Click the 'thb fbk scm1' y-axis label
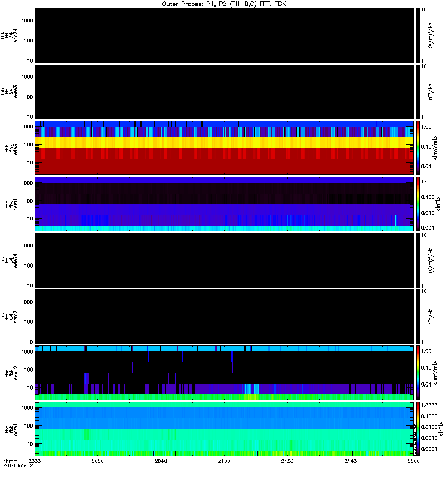The height and width of the screenshot is (478, 448). coord(11,204)
